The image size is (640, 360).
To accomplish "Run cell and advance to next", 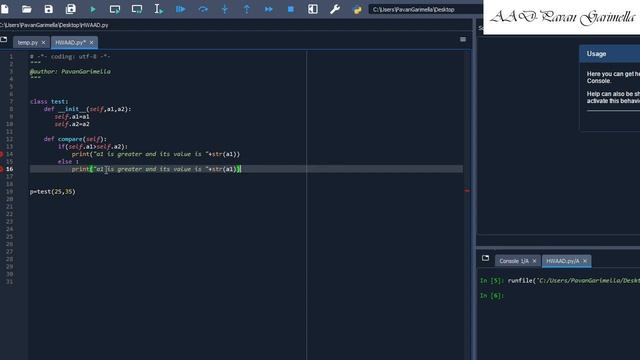I will pyautogui.click(x=137, y=9).
